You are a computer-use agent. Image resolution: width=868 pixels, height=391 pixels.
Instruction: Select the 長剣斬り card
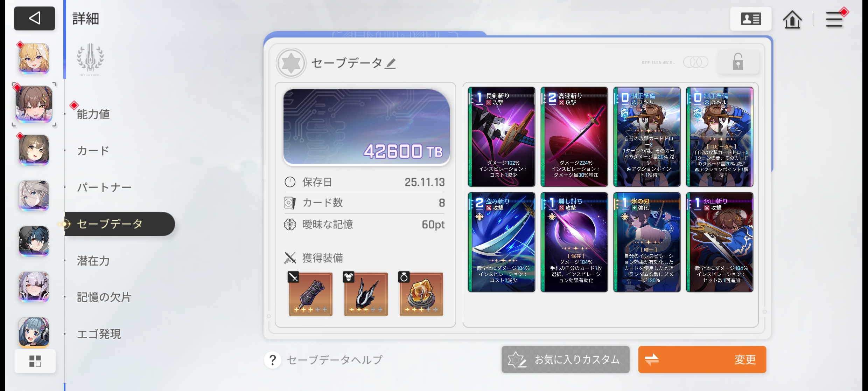coord(502,137)
